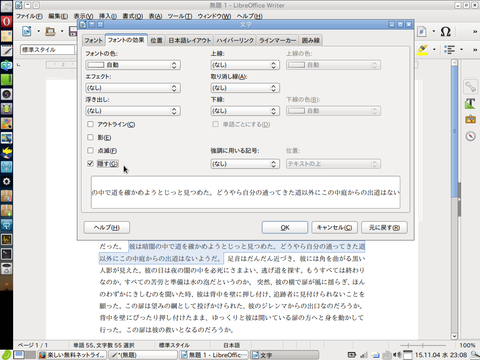Enable the 点滅 blinking checkbox
The image size is (480, 360).
click(x=90, y=151)
